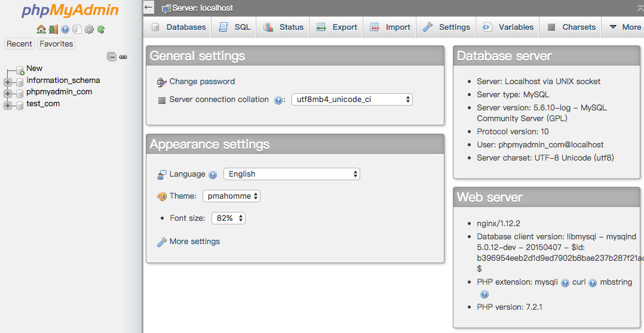644x333 pixels.
Task: Expand the test_com database tree node
Action: (x=8, y=105)
